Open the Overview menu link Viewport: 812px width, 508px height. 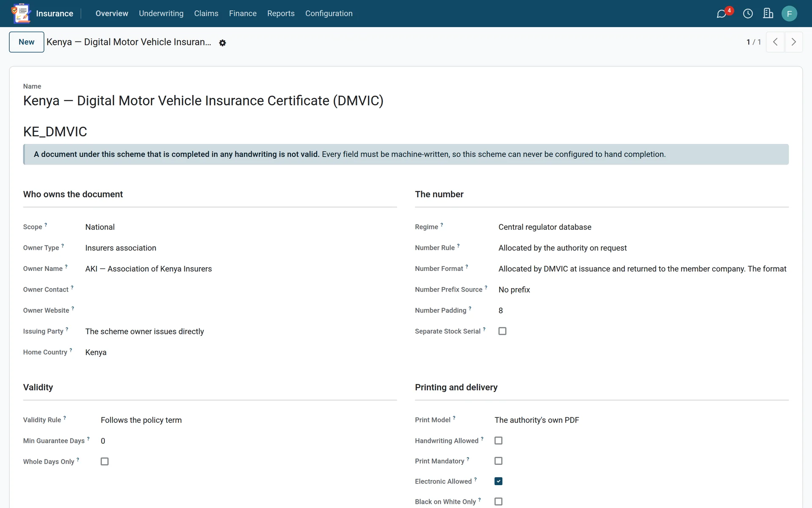[112, 14]
